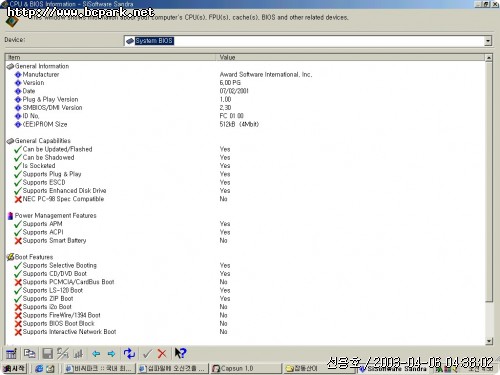This screenshot has width=500, height=375.
Task: Switch to the first Internet Explorer taskbar window
Action: (99, 369)
